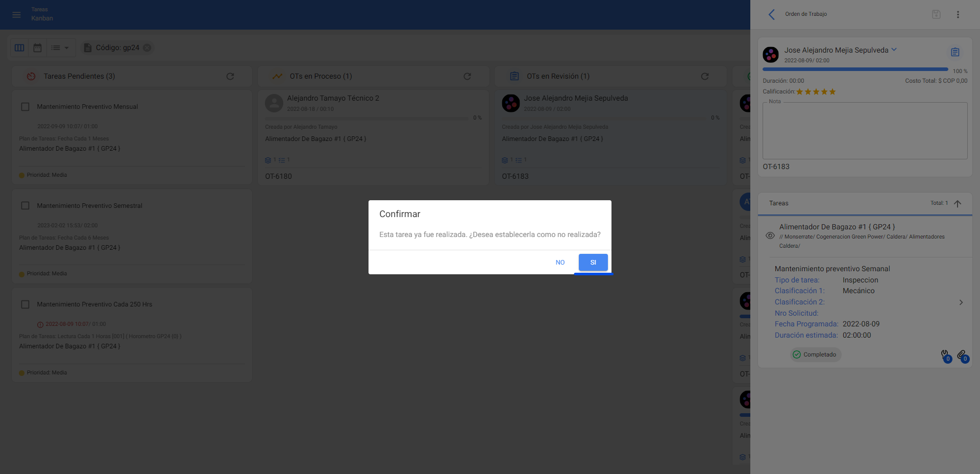Screen dimensions: 980x474
Task: Click NO to cancel the confirmation
Action: click(x=560, y=262)
